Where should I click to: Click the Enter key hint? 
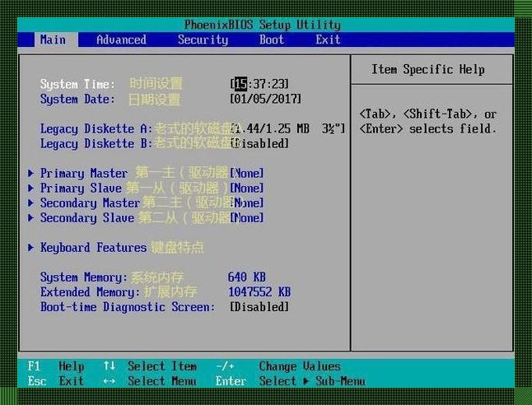pyautogui.click(x=231, y=381)
